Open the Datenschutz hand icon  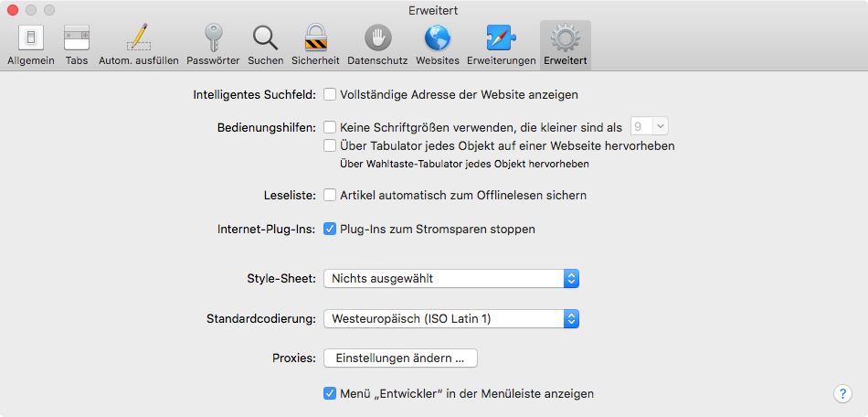377,46
